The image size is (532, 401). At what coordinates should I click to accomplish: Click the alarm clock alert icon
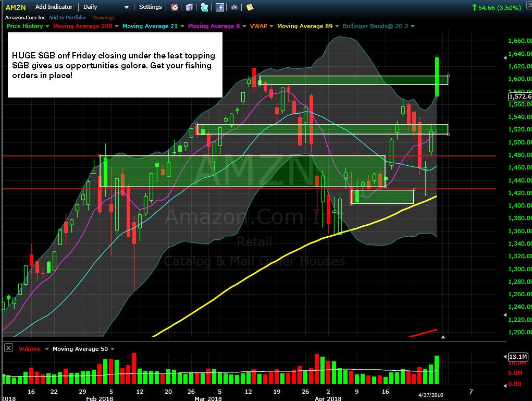coord(175,7)
